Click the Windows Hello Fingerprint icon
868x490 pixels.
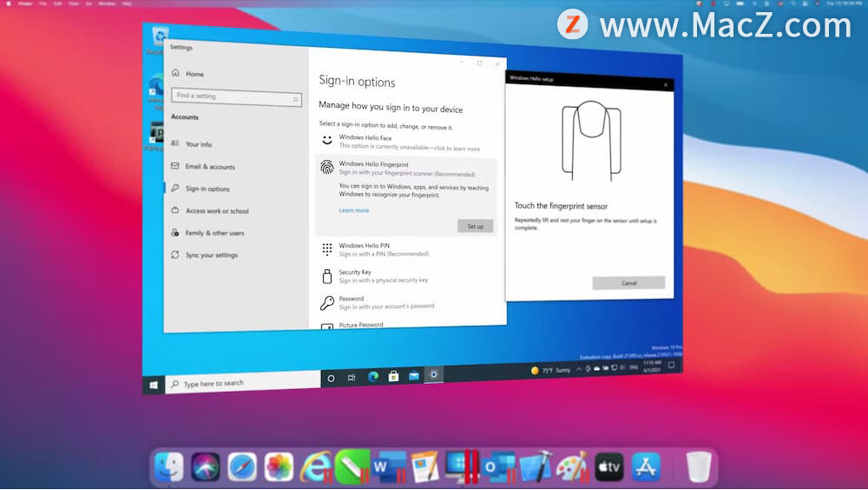327,168
